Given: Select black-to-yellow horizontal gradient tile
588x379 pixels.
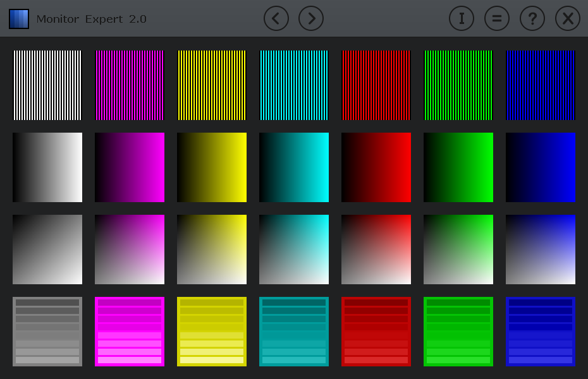Looking at the screenshot, I should coord(212,167).
